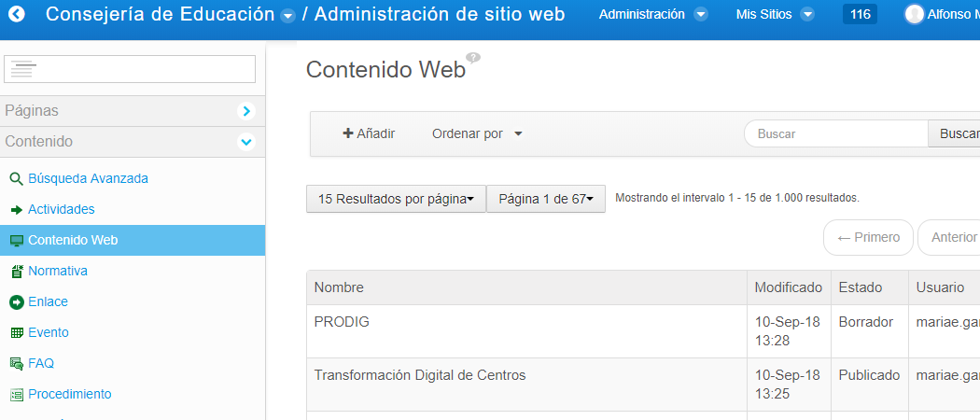
Task: Click the back arrow icon in header
Action: pos(16,14)
